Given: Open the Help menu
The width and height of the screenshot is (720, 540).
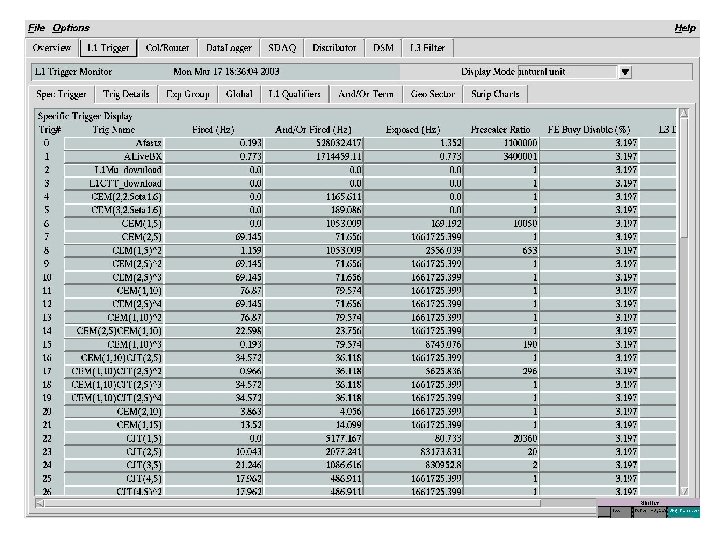Looking at the screenshot, I should click(x=685, y=28).
